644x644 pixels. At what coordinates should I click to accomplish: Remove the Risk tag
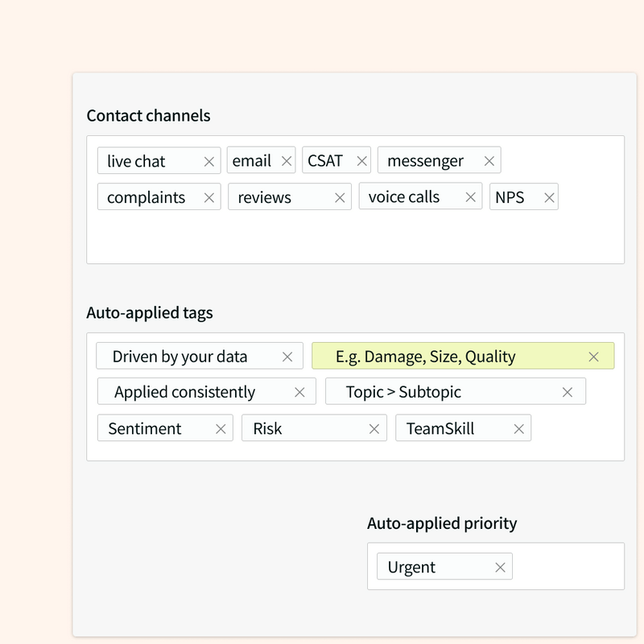pos(374,429)
